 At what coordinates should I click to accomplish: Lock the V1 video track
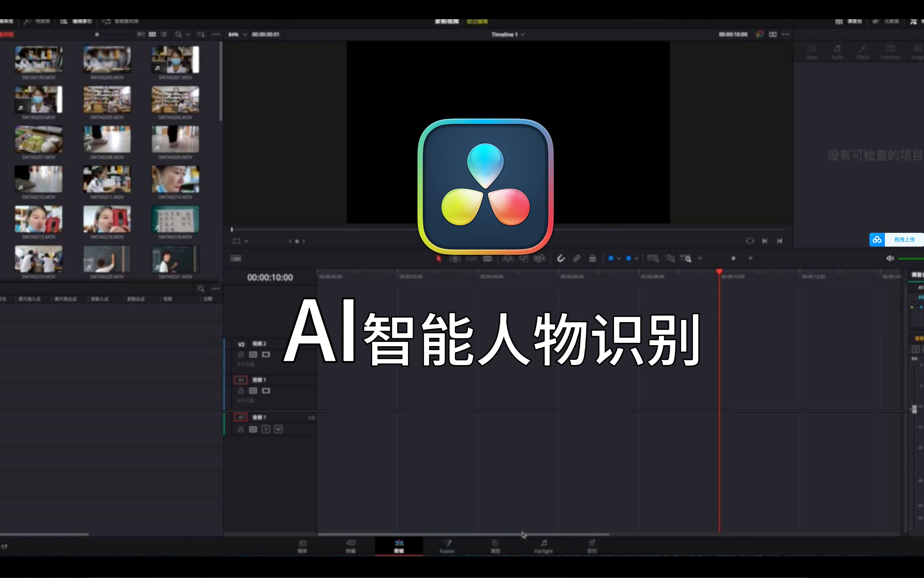(241, 391)
